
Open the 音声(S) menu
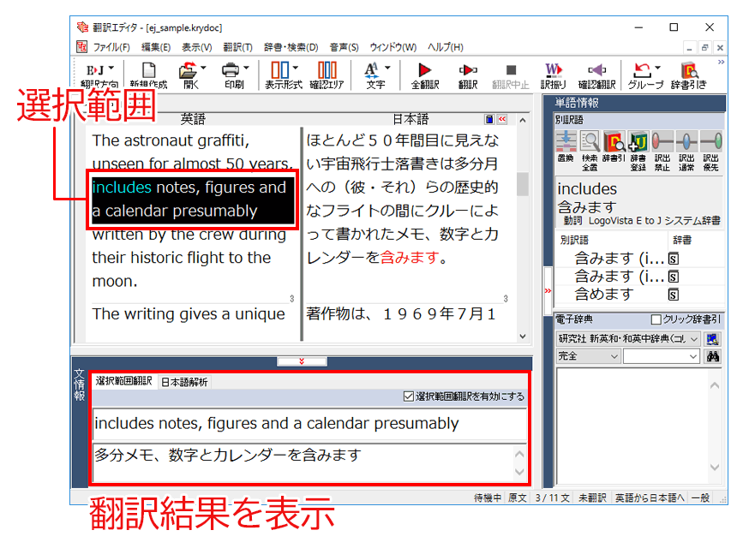pyautogui.click(x=344, y=47)
